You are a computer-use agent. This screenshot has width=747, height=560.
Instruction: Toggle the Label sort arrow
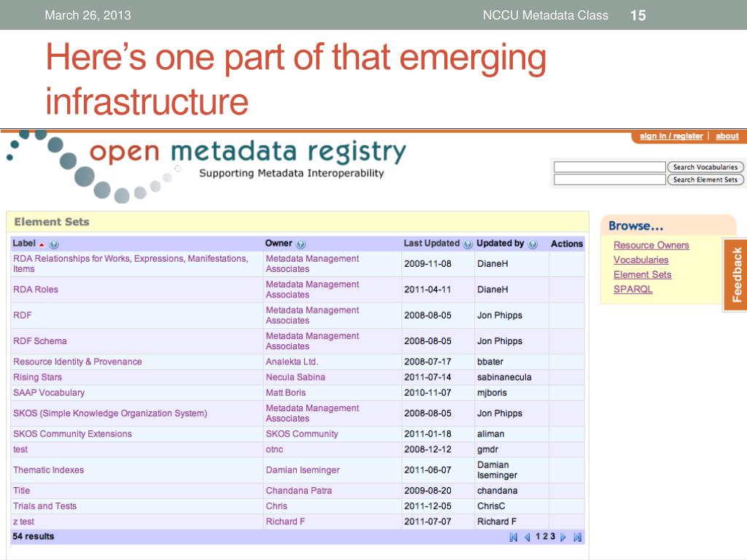[42, 245]
